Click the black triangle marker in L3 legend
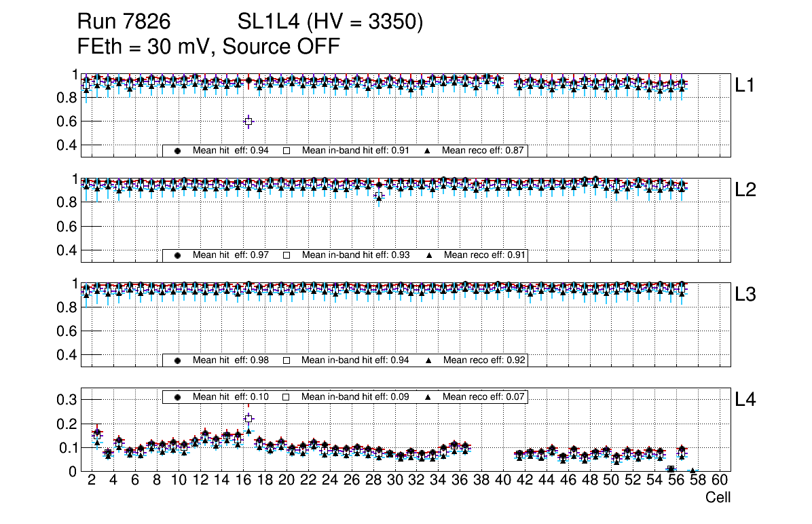Viewport: 812px width, 524px height. [x=429, y=360]
